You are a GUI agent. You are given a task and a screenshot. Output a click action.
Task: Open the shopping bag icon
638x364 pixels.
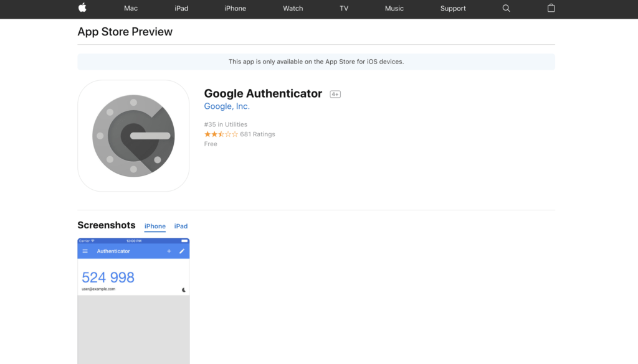click(x=551, y=7)
